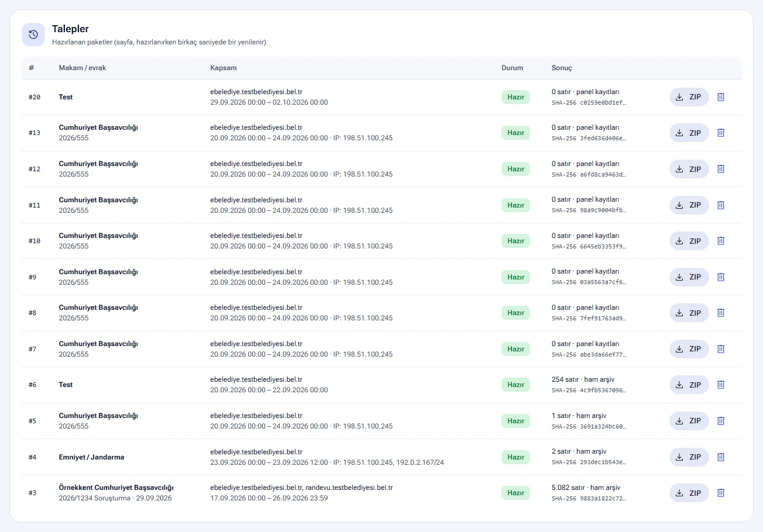This screenshot has width=763, height=532.
Task: Click the 'Talepler' section heading
Action: point(70,29)
